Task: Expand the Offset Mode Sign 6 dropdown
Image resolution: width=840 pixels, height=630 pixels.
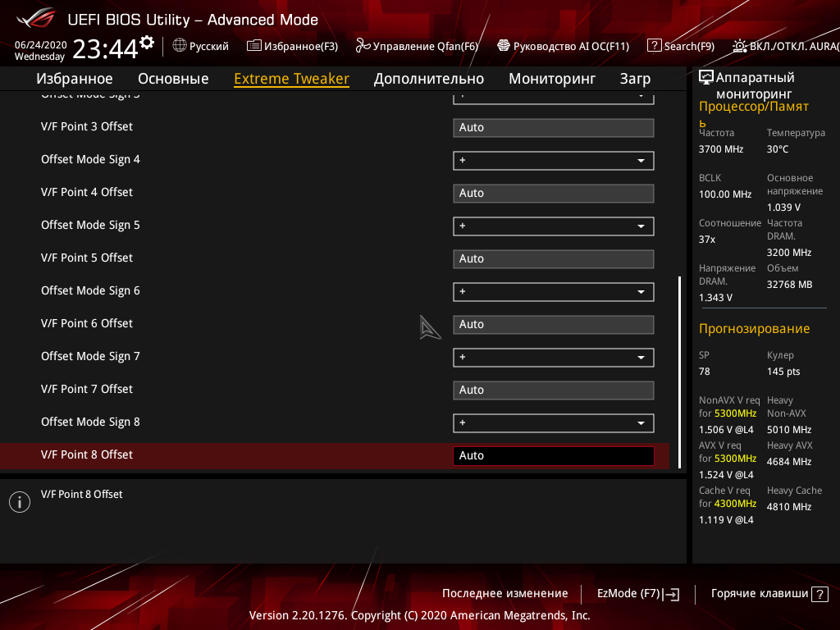Action: click(x=554, y=291)
